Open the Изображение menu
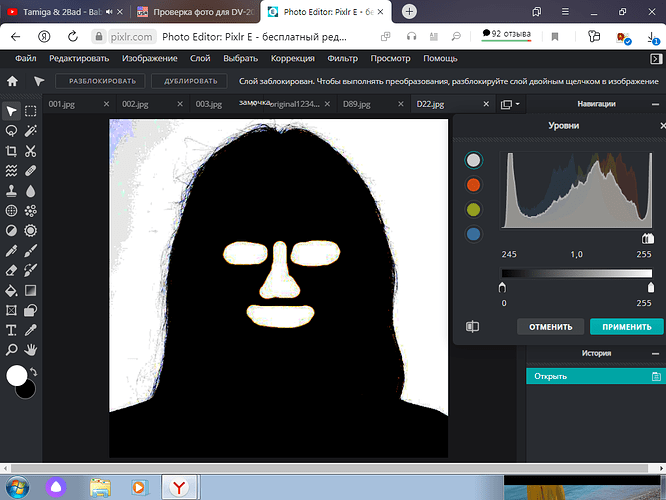The width and height of the screenshot is (666, 500). pyautogui.click(x=150, y=58)
